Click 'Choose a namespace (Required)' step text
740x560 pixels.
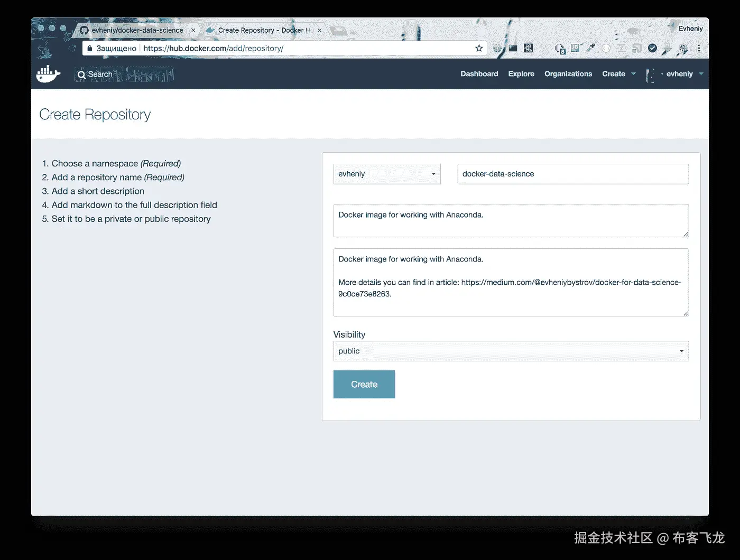116,164
